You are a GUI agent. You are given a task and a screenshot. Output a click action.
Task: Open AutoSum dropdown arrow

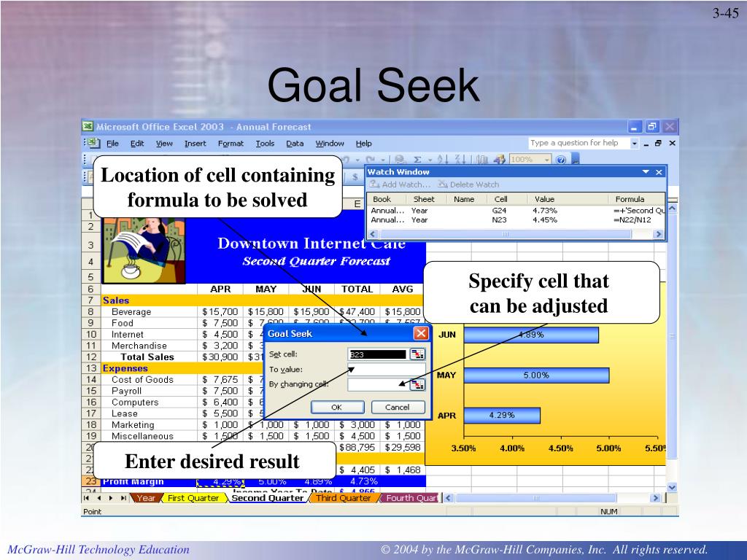429,160
